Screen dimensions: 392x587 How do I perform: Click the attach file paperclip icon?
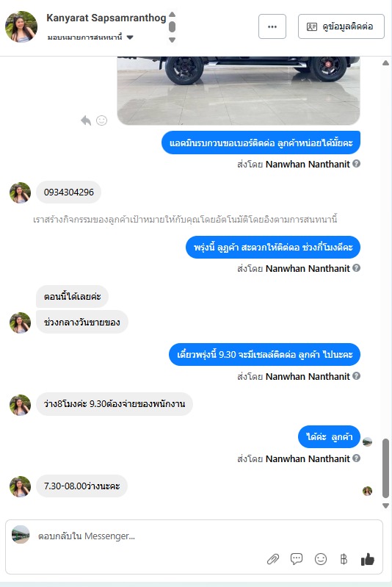(273, 559)
